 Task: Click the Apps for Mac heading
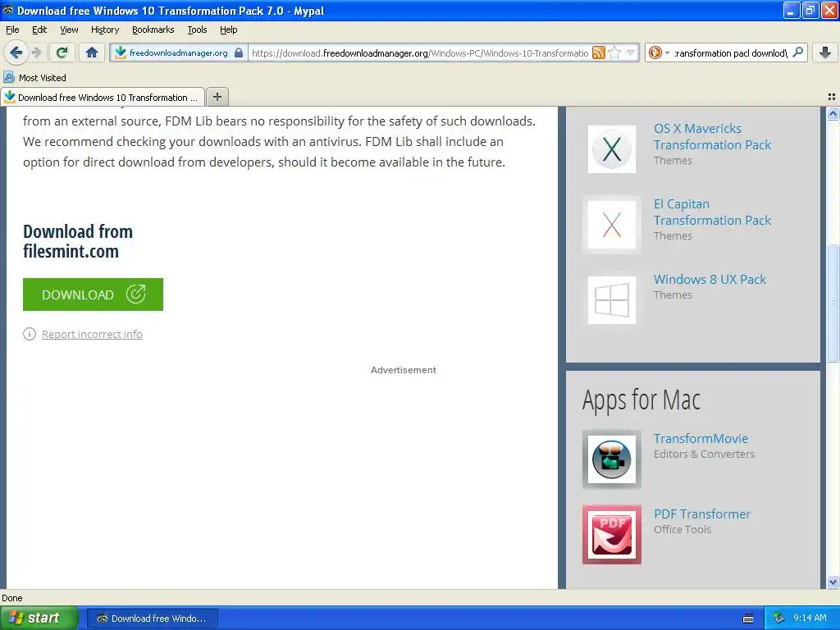641,399
